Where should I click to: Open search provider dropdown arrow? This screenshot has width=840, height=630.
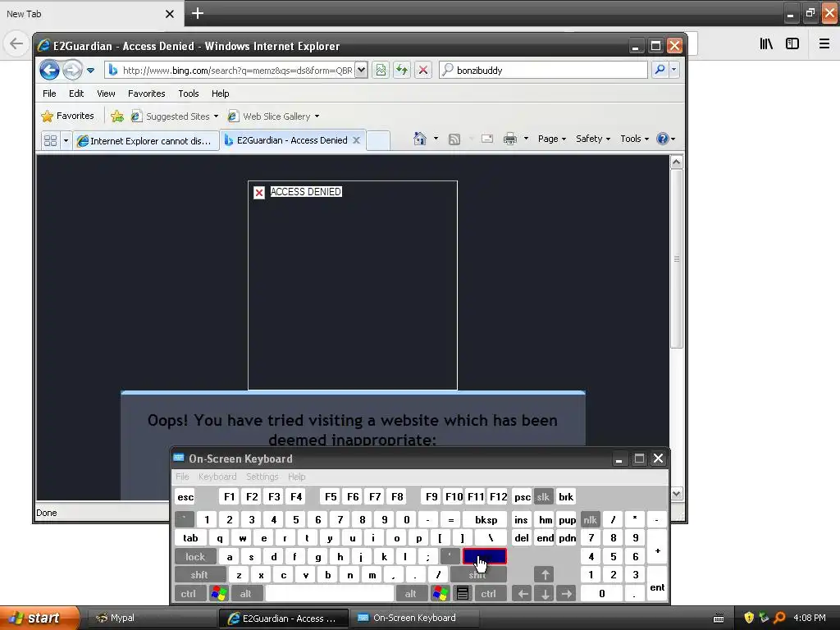pos(674,70)
